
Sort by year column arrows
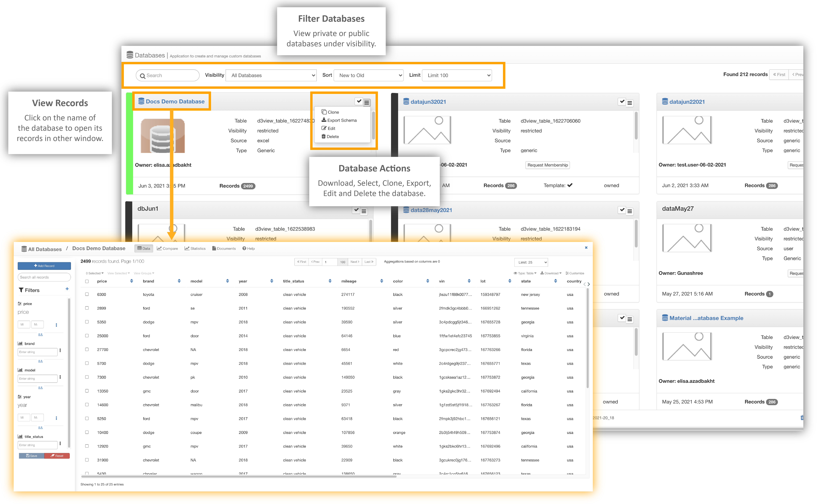click(272, 281)
